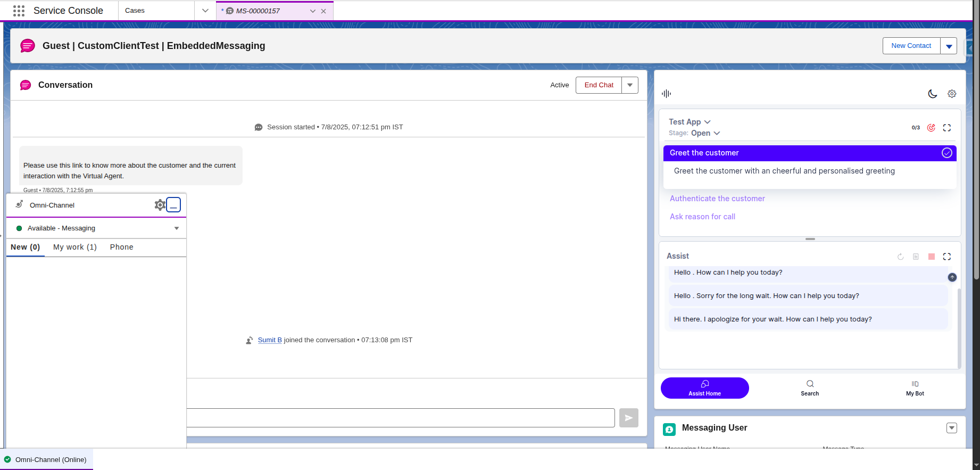Viewport: 980px width, 470px height.
Task: Open assist panel settings gear
Action: [952, 94]
